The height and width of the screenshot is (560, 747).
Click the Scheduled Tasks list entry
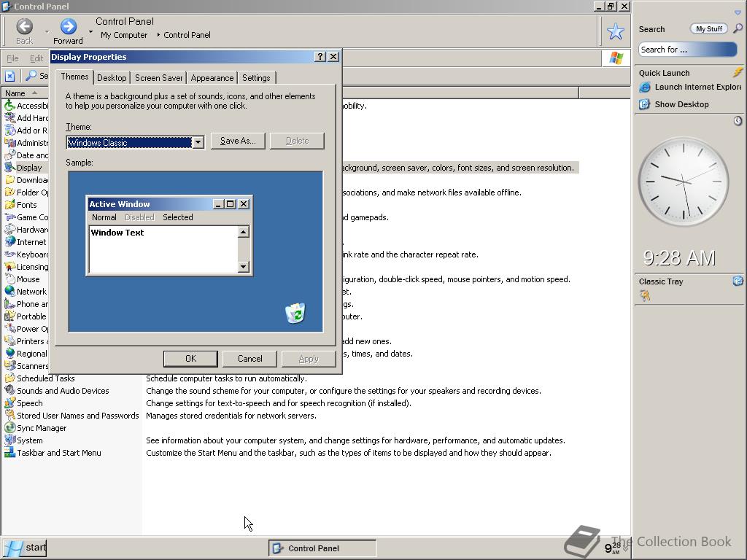(46, 378)
